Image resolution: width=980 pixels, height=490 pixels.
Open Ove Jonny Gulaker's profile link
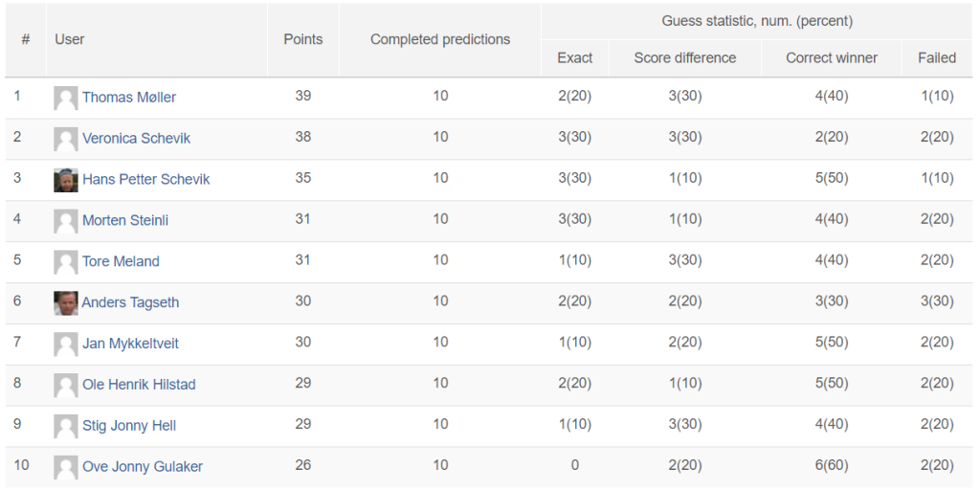pyautogui.click(x=143, y=466)
